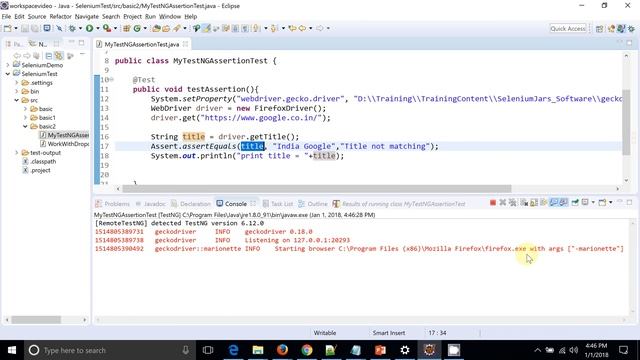Image resolution: width=640 pixels, height=360 pixels.
Task: Select the .classpath file
Action: pos(39,161)
